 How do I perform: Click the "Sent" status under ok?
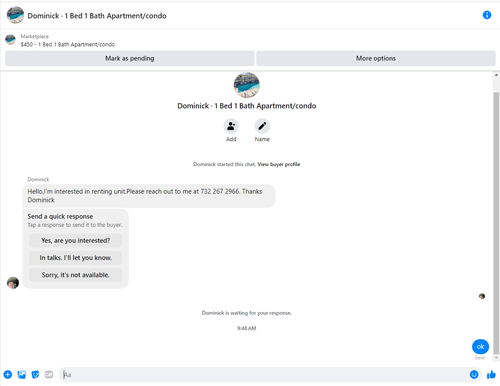pos(480,358)
